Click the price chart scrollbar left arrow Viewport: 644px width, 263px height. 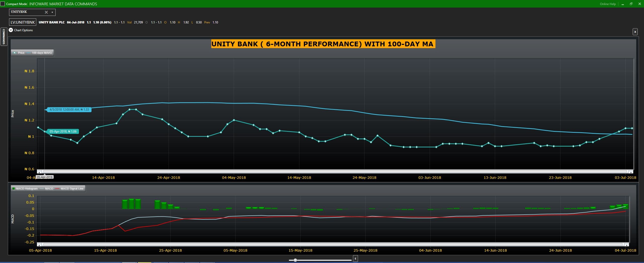pyautogui.click(x=39, y=172)
